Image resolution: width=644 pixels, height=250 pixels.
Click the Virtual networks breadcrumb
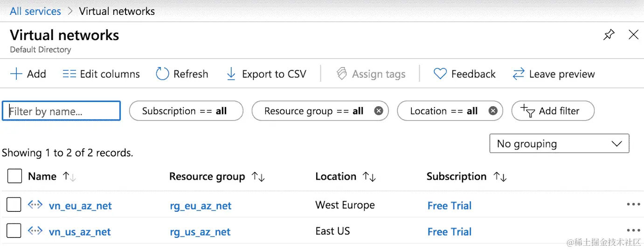117,11
